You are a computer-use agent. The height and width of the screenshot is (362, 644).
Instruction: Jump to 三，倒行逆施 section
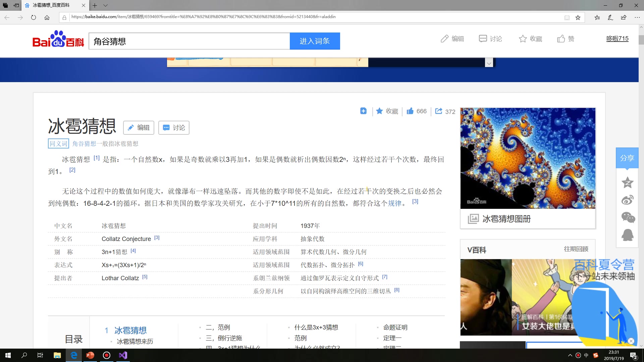point(224,338)
